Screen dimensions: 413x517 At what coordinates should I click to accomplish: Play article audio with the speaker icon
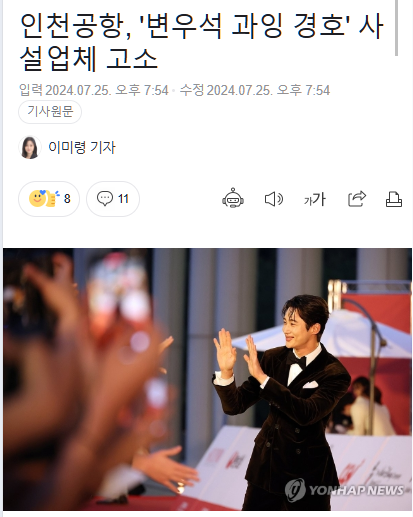(274, 199)
